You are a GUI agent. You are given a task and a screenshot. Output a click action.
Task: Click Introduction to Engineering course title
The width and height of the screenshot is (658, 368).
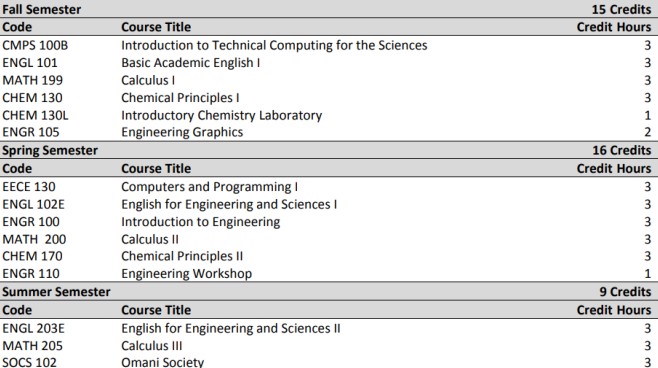point(201,222)
